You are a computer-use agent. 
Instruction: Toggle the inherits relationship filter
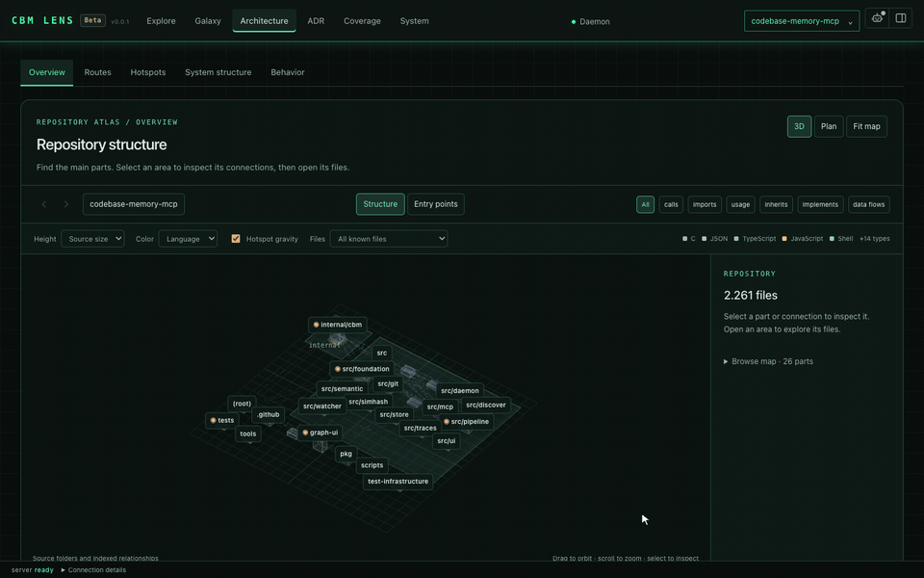776,204
